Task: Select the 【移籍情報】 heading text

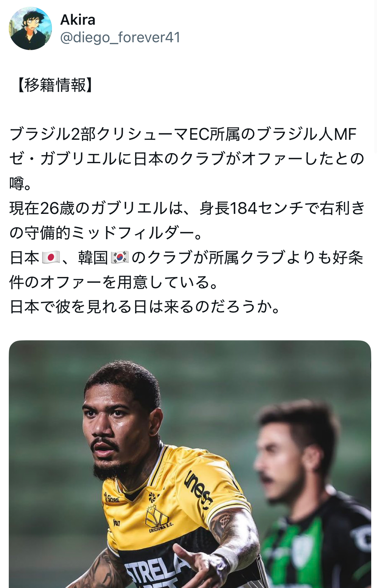Action: pos(55,85)
